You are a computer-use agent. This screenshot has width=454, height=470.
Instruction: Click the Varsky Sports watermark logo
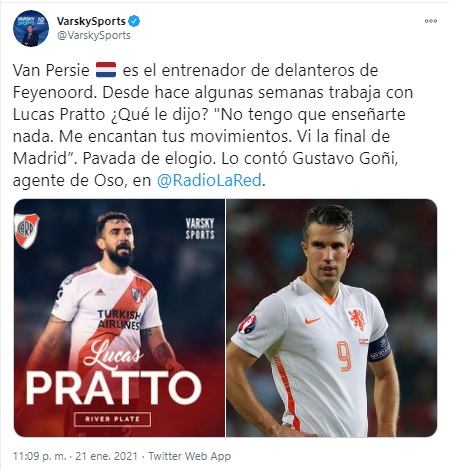(x=200, y=229)
